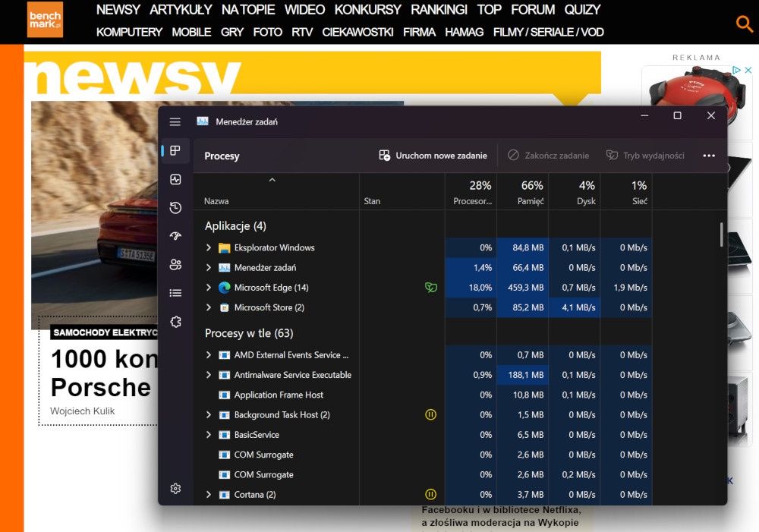Sort by Sieć 1% column

click(x=626, y=192)
